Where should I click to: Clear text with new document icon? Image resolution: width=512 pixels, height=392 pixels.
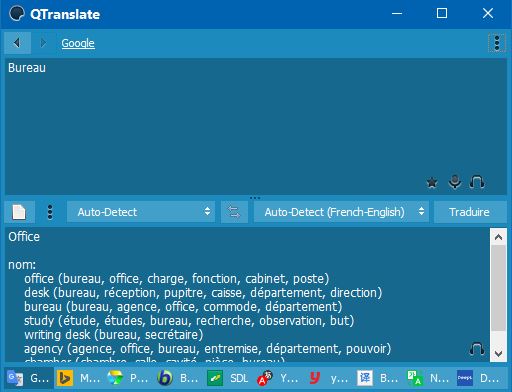click(x=19, y=212)
